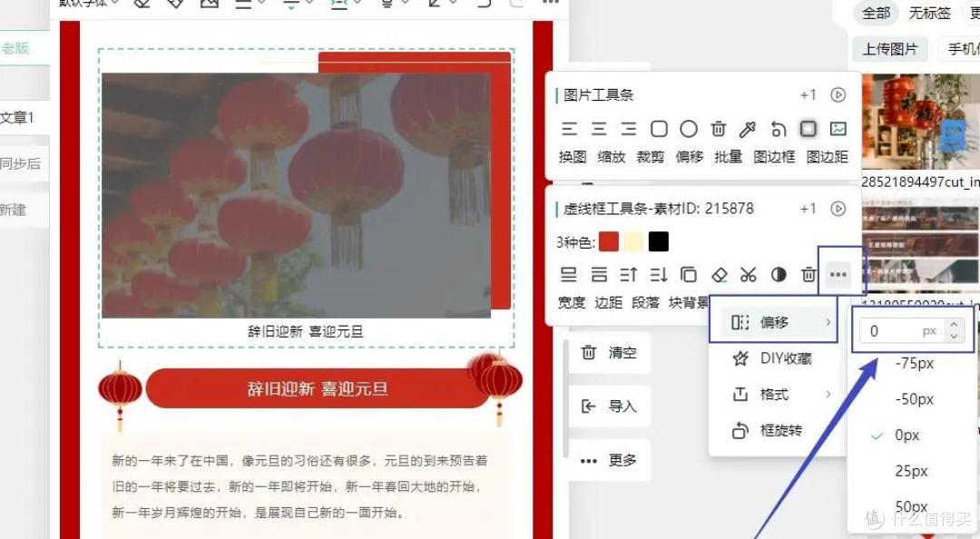Align the image right in the image toolbar

pos(629,129)
